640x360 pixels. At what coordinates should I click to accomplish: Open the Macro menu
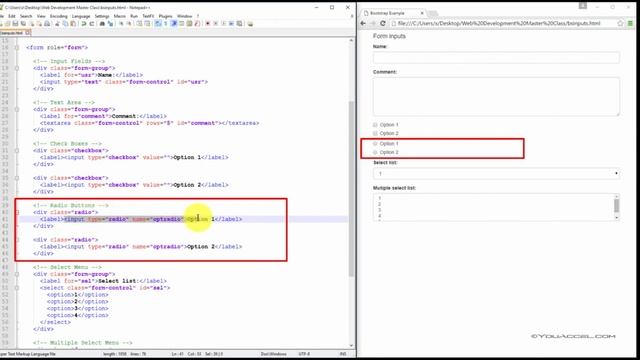(120, 16)
